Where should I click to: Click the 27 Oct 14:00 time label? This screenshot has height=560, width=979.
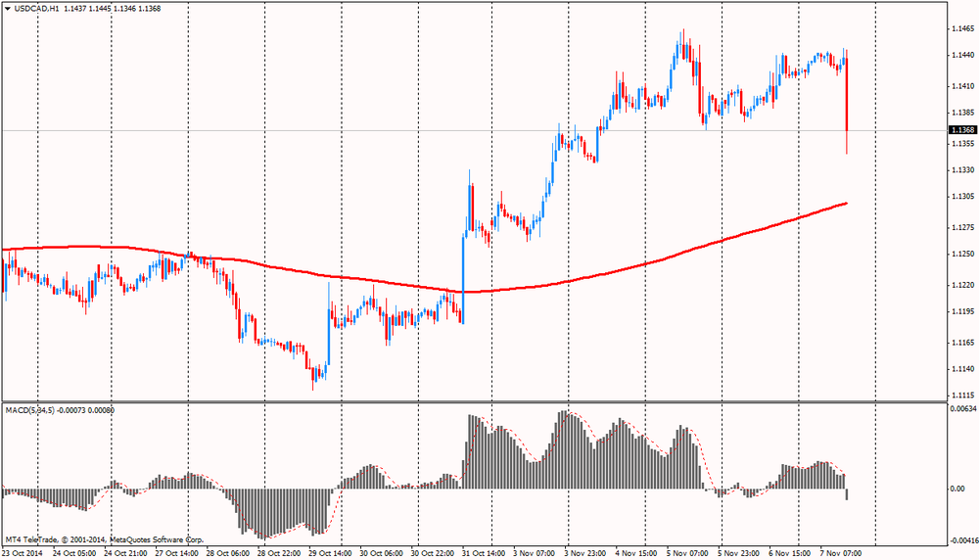176,553
